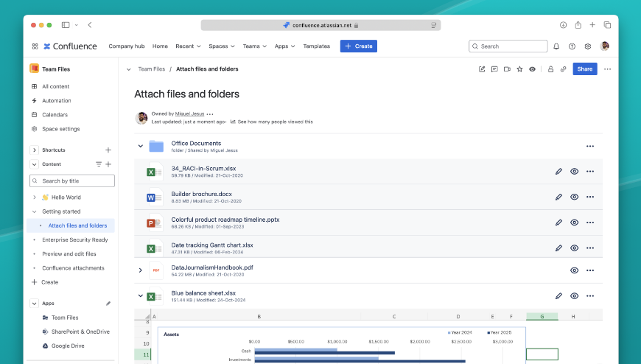
Task: Toggle the page watch eye icon
Action: pyautogui.click(x=532, y=69)
